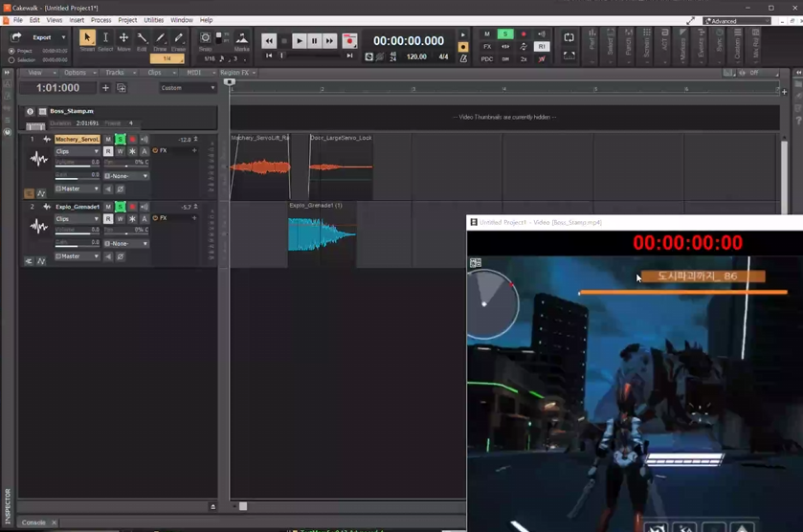Select the Erase tool
803x532 pixels.
(178, 38)
